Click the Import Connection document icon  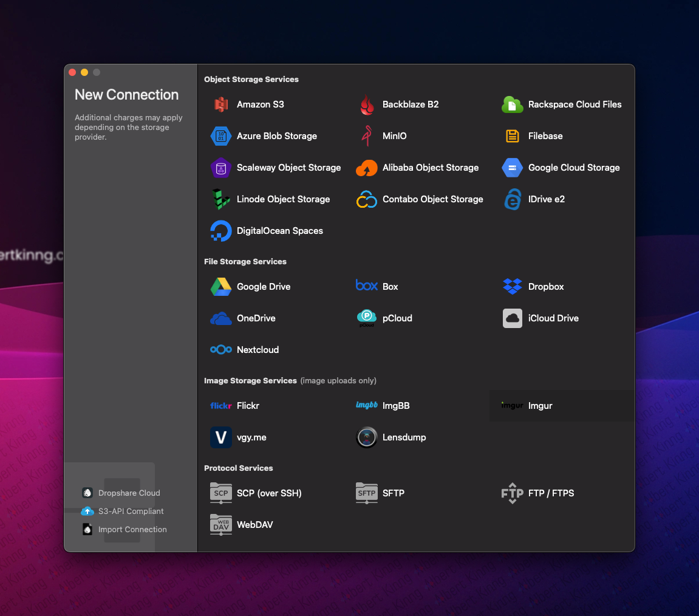87,530
